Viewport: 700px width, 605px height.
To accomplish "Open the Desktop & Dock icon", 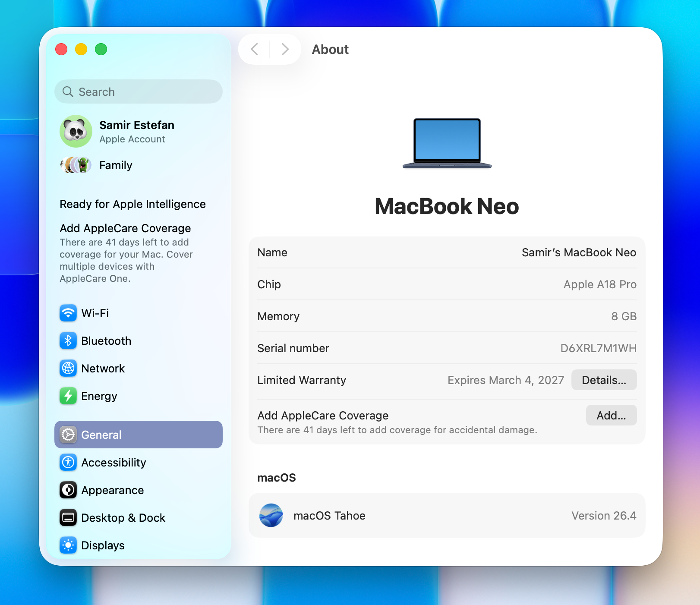I will coord(68,518).
